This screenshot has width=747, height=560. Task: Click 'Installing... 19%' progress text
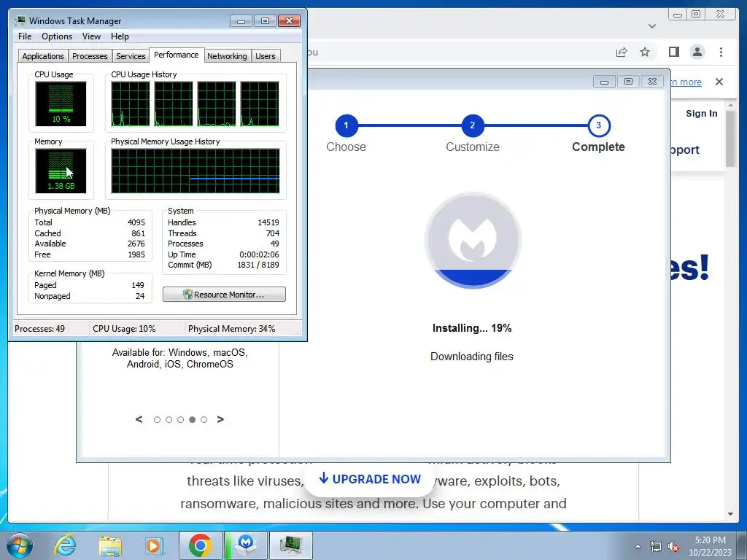pos(472,328)
